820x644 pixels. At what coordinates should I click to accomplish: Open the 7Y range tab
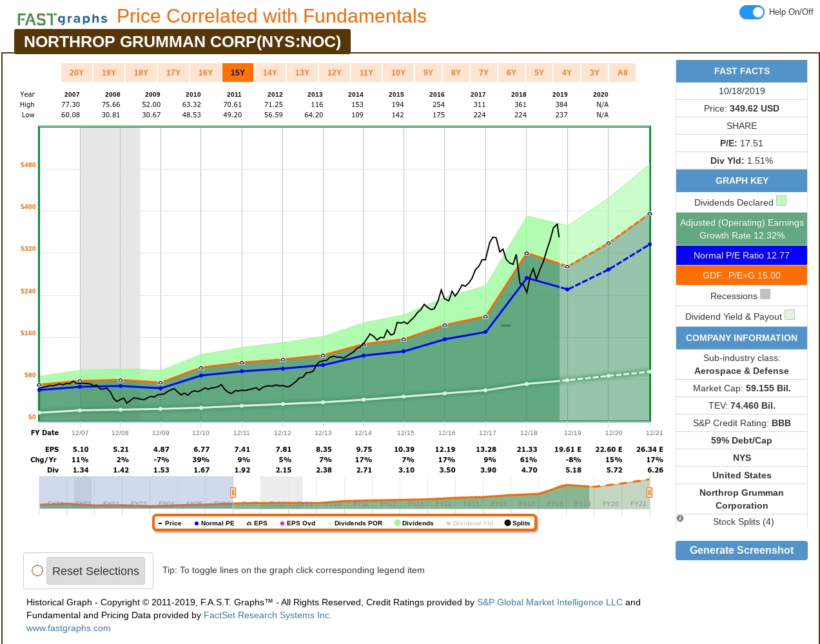pos(483,73)
